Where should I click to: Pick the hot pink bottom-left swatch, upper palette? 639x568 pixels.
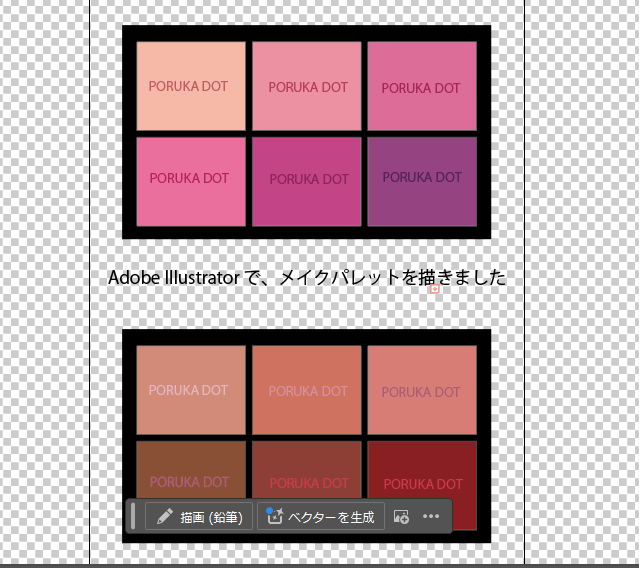[x=190, y=181]
